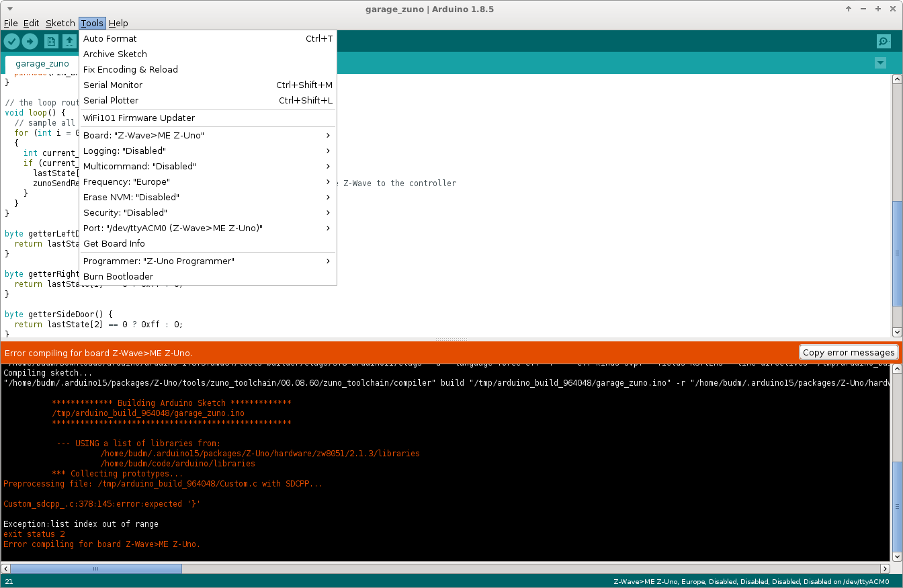Expand the Logging submenu arrow
Image resolution: width=903 pixels, height=588 pixels.
click(328, 151)
